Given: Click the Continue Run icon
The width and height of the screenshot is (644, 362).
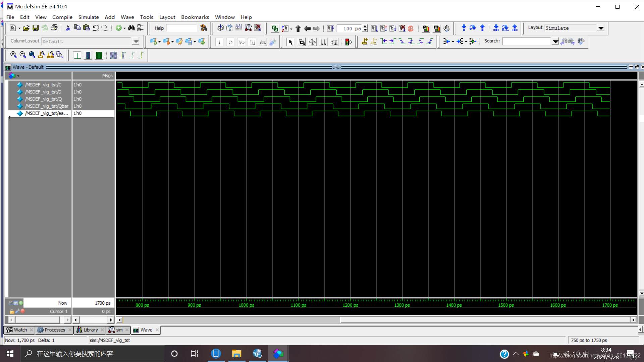Looking at the screenshot, I should (x=384, y=28).
